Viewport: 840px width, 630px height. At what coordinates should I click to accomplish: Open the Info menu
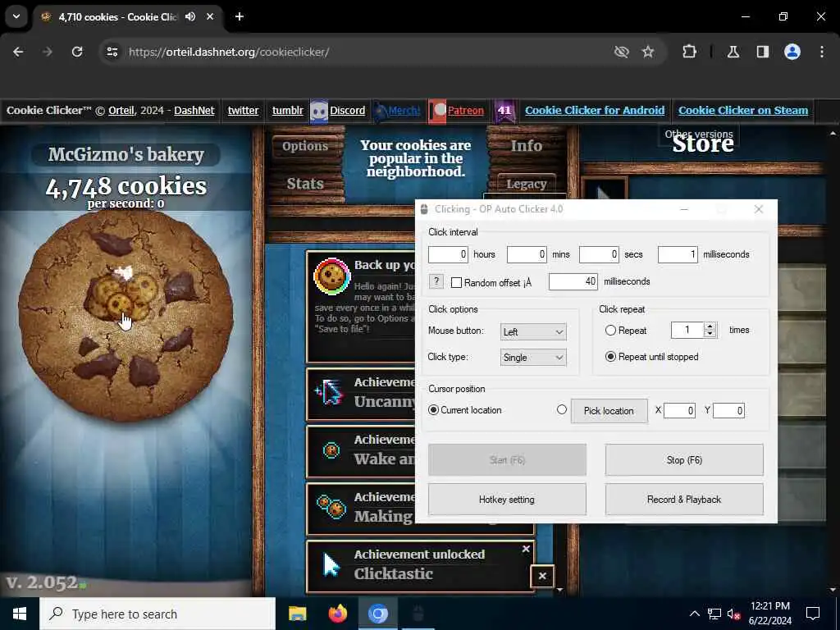(x=526, y=146)
